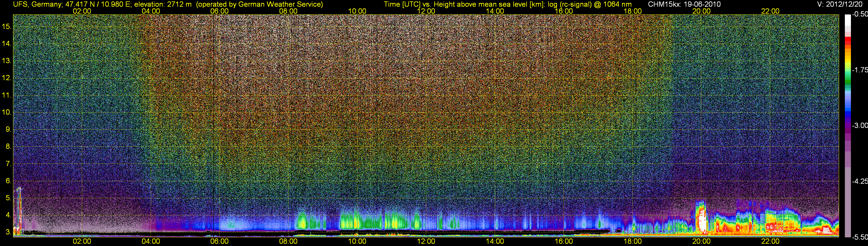This screenshot has height=246, width=868.
Task: Click the '14:00' label on top time axis
Action: pos(495,11)
